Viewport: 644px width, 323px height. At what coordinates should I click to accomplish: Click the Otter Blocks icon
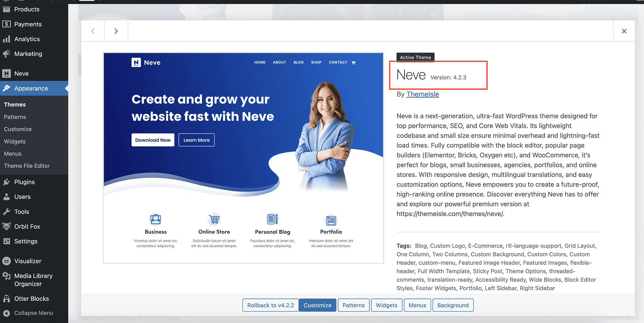[6, 299]
